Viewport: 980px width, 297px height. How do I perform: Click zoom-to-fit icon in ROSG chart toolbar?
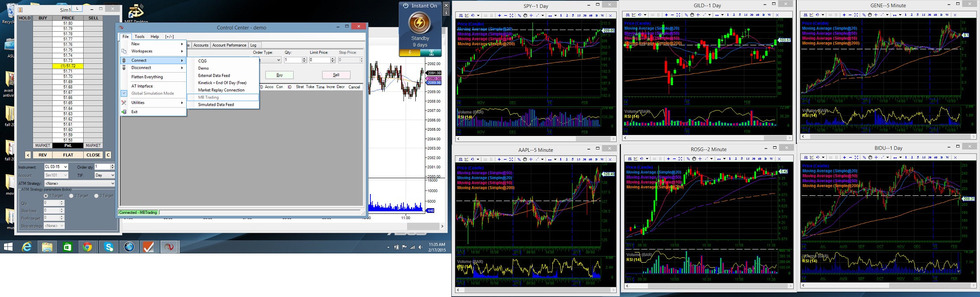tap(680, 159)
